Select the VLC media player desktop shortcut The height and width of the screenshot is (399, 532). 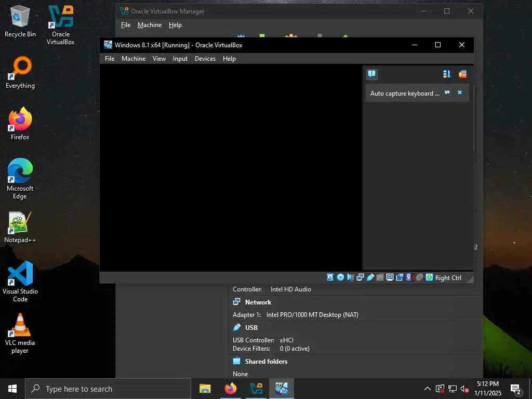[20, 333]
